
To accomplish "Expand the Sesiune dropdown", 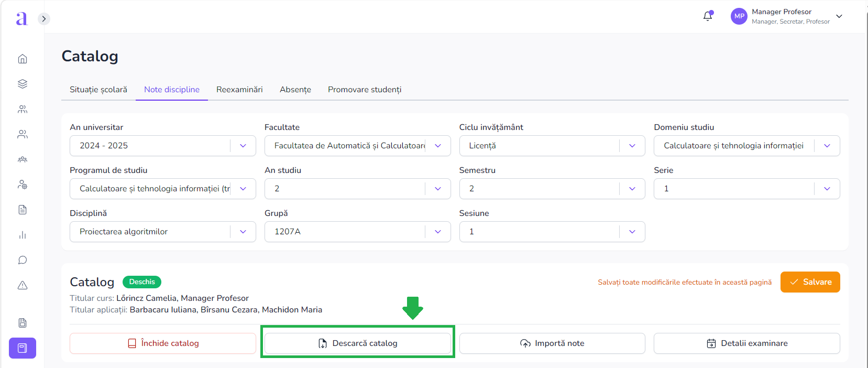I will (552, 232).
